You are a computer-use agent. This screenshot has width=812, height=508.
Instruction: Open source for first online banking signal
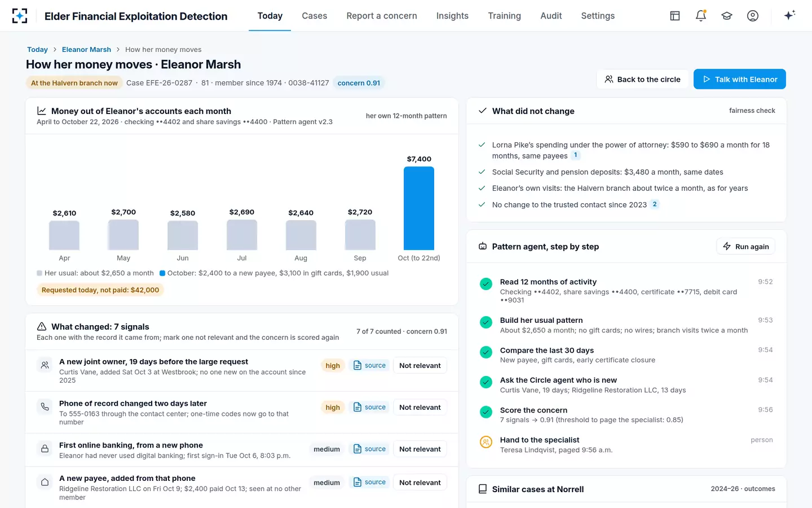pyautogui.click(x=369, y=449)
